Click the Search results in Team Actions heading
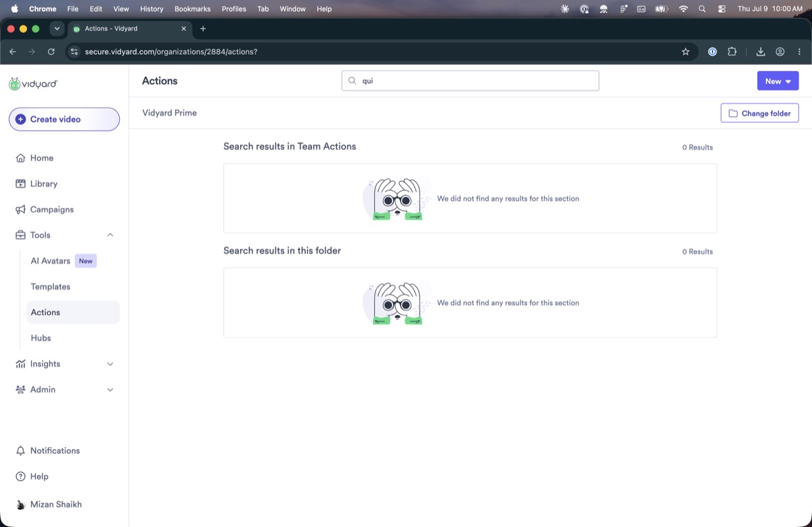 (x=290, y=146)
